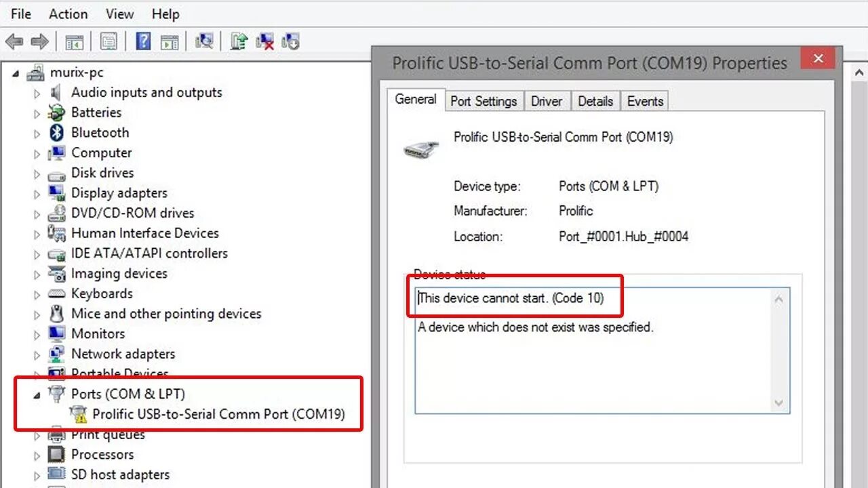This screenshot has height=488, width=868.
Task: Switch to the General tab
Action: click(x=416, y=99)
